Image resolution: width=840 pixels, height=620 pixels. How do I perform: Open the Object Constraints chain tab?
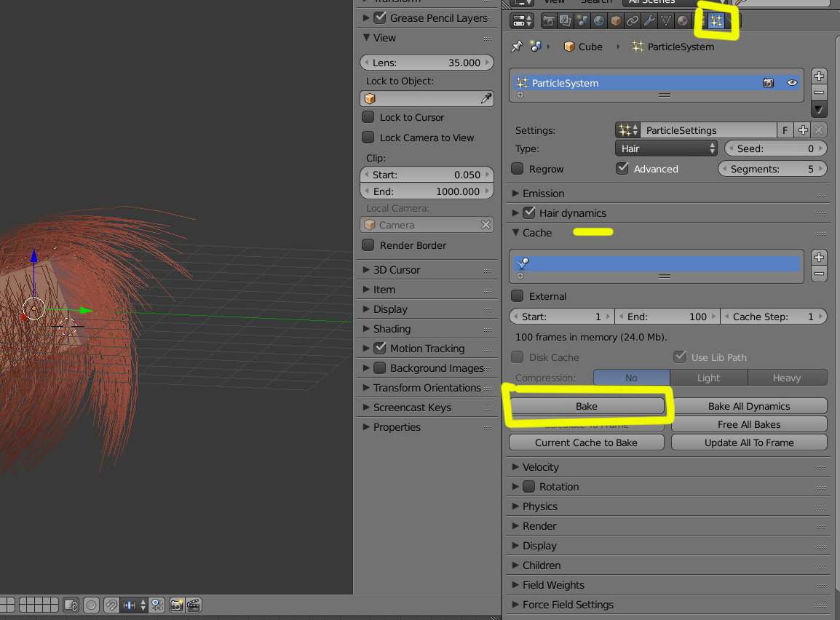[633, 21]
